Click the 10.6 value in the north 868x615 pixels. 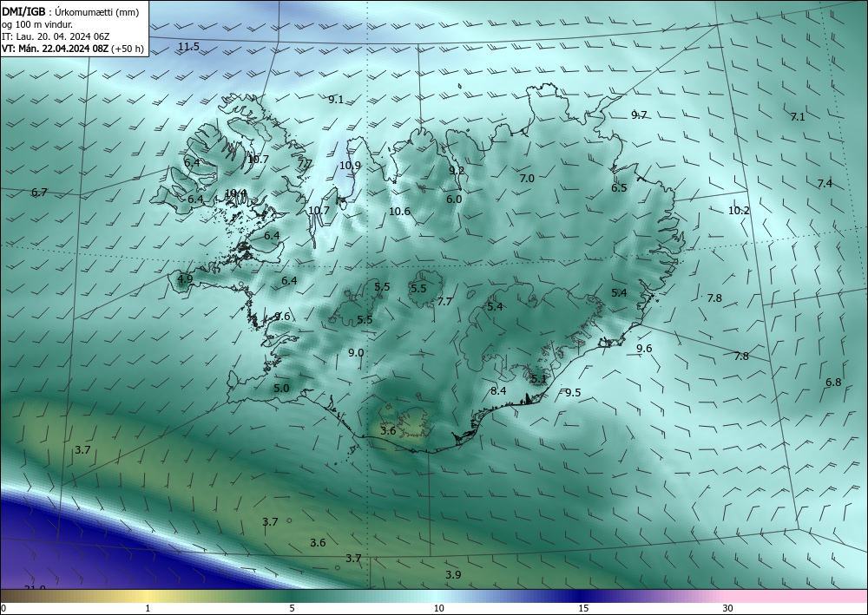click(399, 212)
